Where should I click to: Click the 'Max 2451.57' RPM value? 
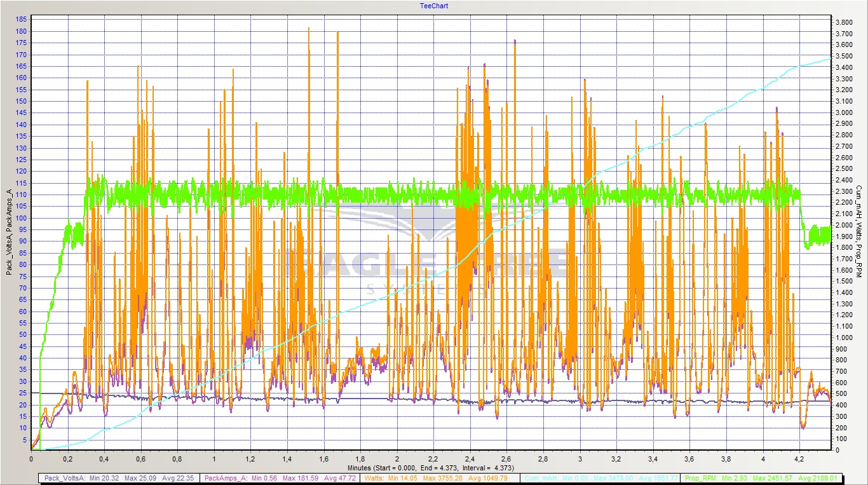(x=772, y=478)
